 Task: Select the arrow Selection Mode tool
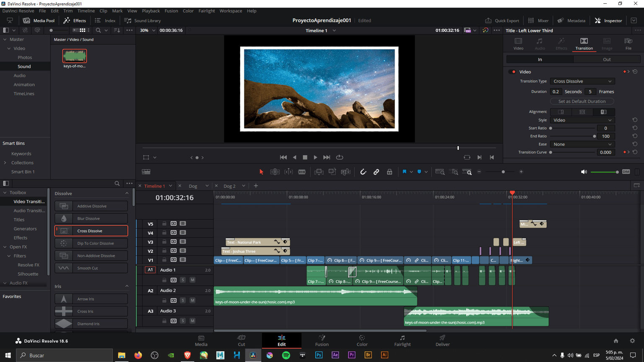[x=261, y=172]
